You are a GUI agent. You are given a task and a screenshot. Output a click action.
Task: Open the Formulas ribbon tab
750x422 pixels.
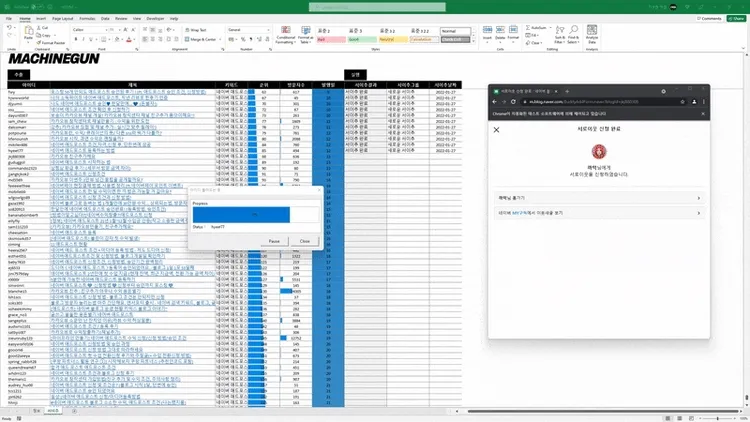[x=89, y=18]
